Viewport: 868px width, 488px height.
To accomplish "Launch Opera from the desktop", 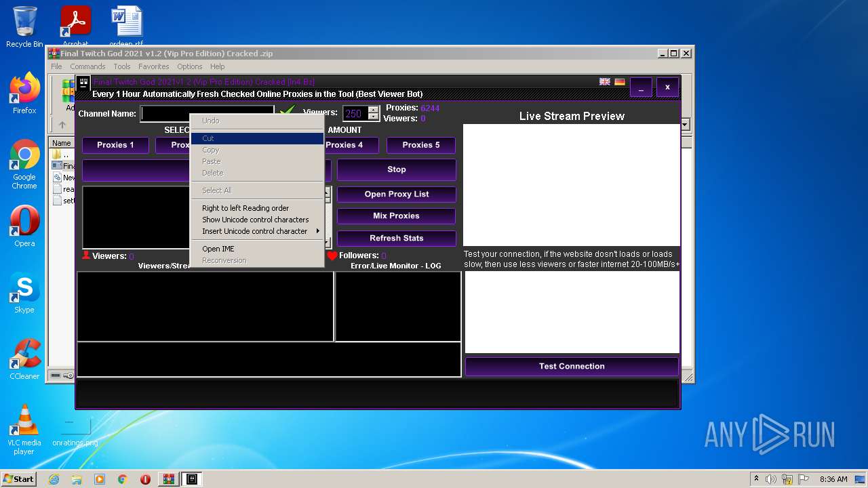I will pyautogui.click(x=24, y=226).
